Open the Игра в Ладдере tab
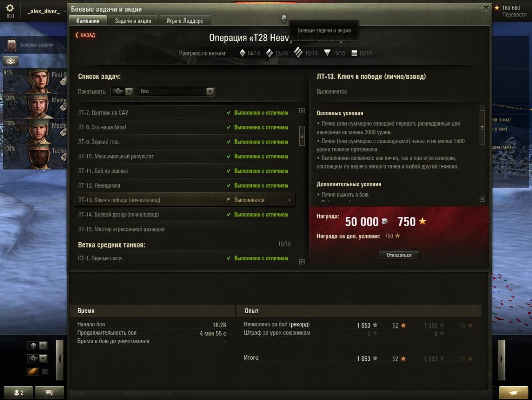Viewport: 532px width, 400px height. click(184, 21)
